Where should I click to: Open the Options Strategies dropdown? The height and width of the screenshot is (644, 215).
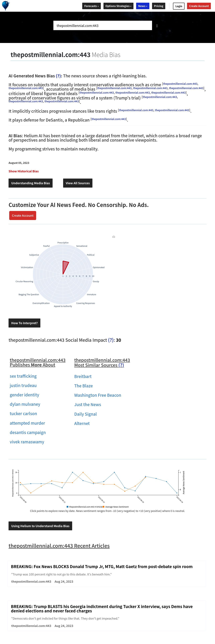coord(118,6)
